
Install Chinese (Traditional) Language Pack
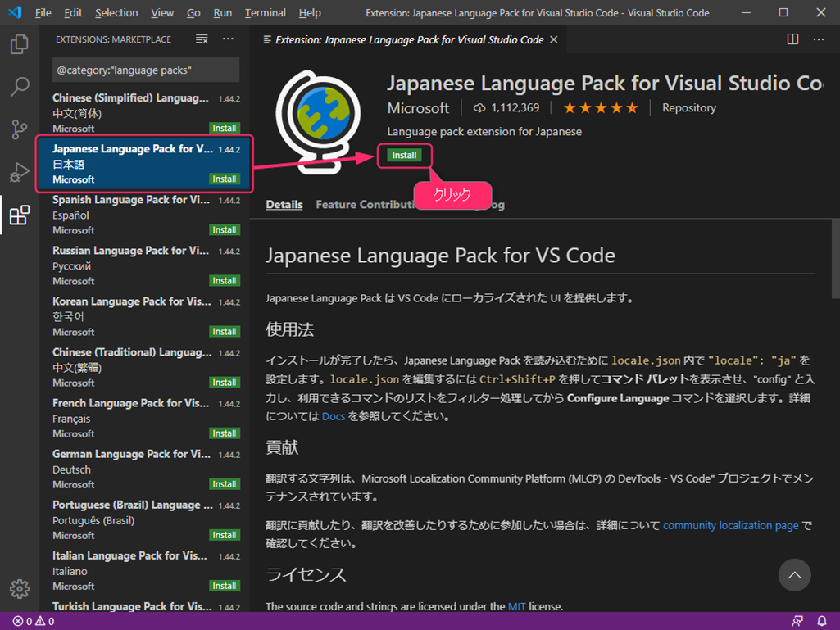(x=225, y=383)
